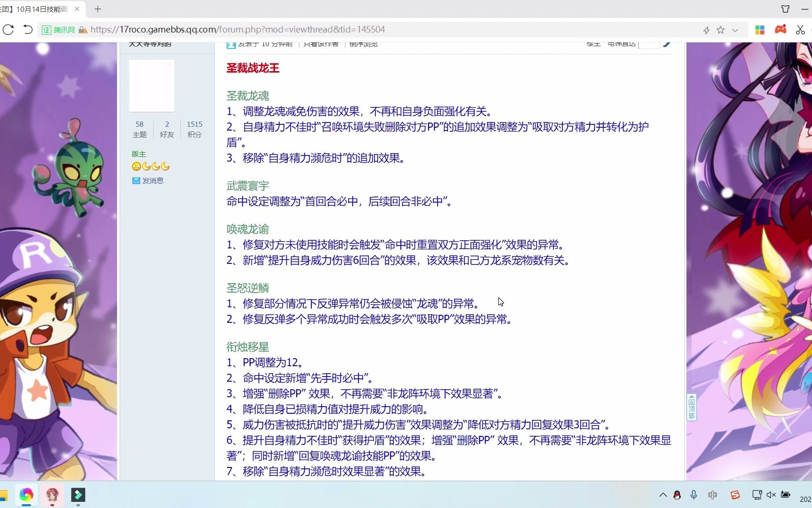The height and width of the screenshot is (508, 812).
Task: Click the heading 圣裁战龙王
Action: (x=253, y=68)
